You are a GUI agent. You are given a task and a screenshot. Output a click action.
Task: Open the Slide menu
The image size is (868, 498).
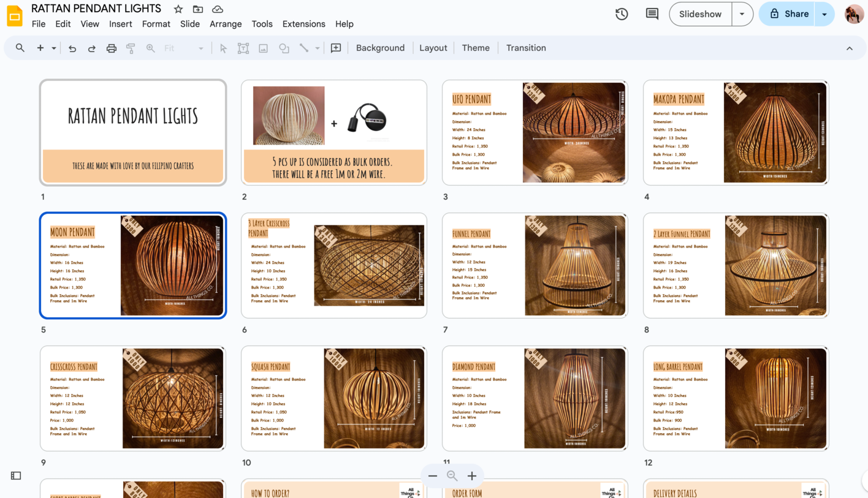tap(190, 24)
